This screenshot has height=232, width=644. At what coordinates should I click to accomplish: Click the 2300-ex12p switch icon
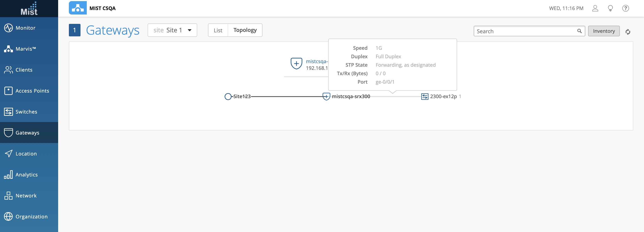(424, 96)
